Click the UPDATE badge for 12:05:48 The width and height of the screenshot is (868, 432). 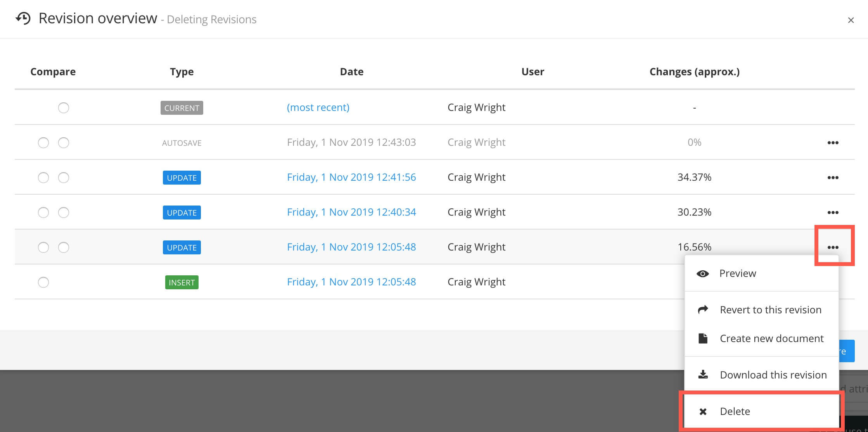click(182, 247)
